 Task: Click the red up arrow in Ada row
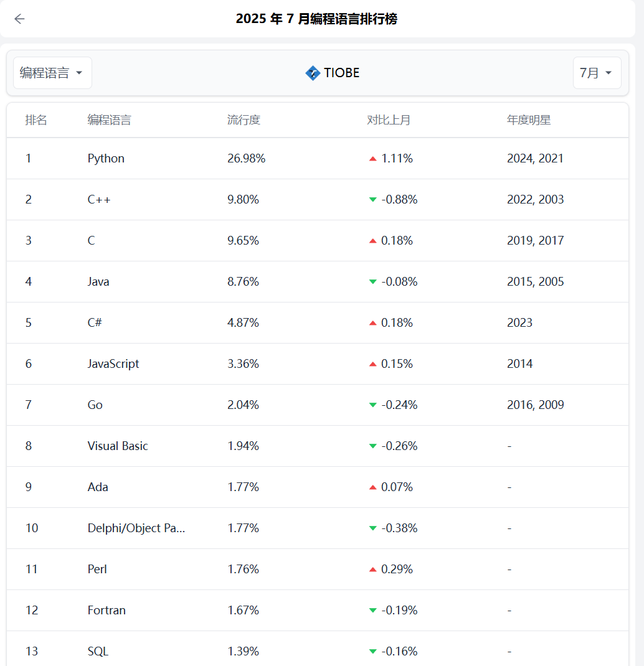(x=373, y=487)
